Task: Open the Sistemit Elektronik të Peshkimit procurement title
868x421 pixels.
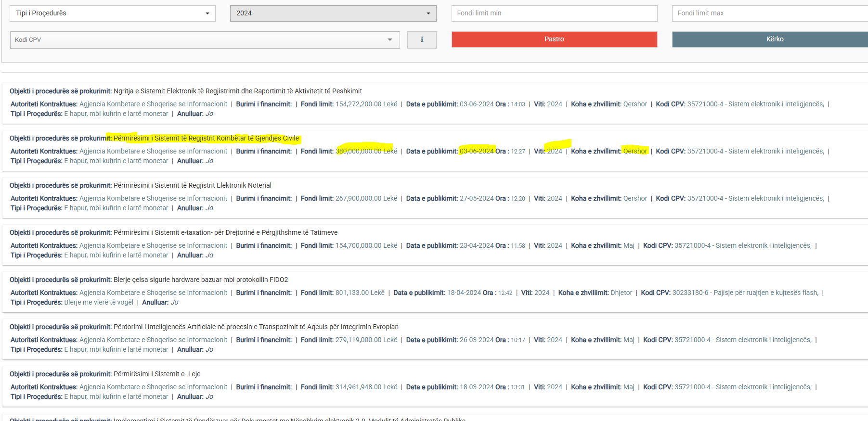Action: [x=237, y=91]
